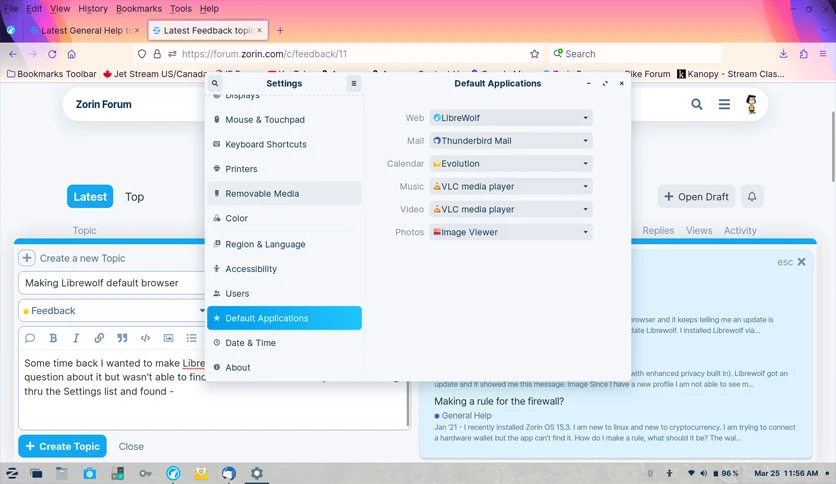Viewport: 836px width, 484px height.
Task: Open the browser extensions icon
Action: 803,54
